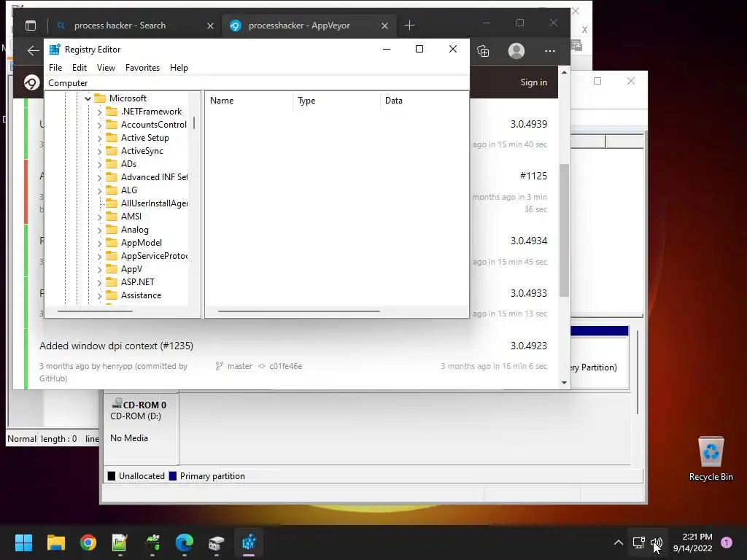The height and width of the screenshot is (560, 747).
Task: Open Added window dpi context build
Action: pyautogui.click(x=116, y=346)
